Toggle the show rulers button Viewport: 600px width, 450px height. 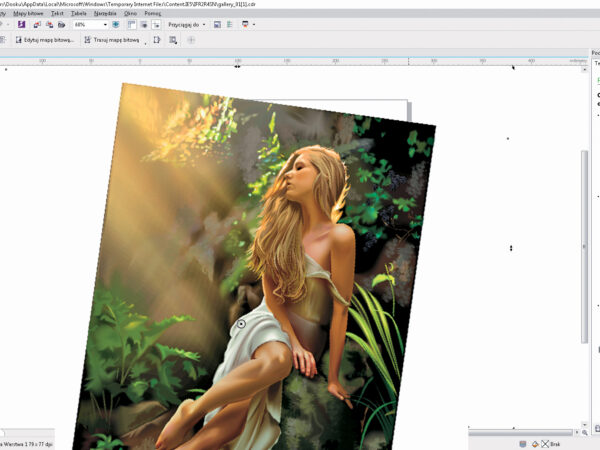pos(130,24)
